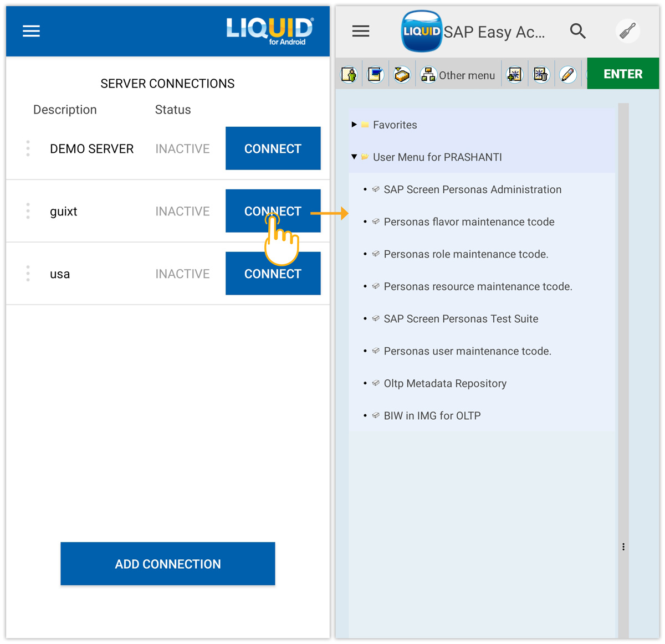Click INACTIVE status of DEMO SERVER
Viewport: 665px width, 644px height.
pos(182,149)
